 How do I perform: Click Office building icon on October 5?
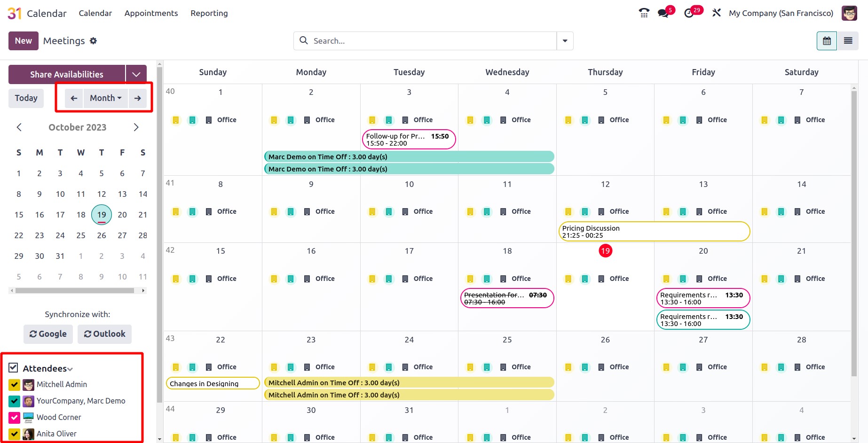[x=601, y=120]
